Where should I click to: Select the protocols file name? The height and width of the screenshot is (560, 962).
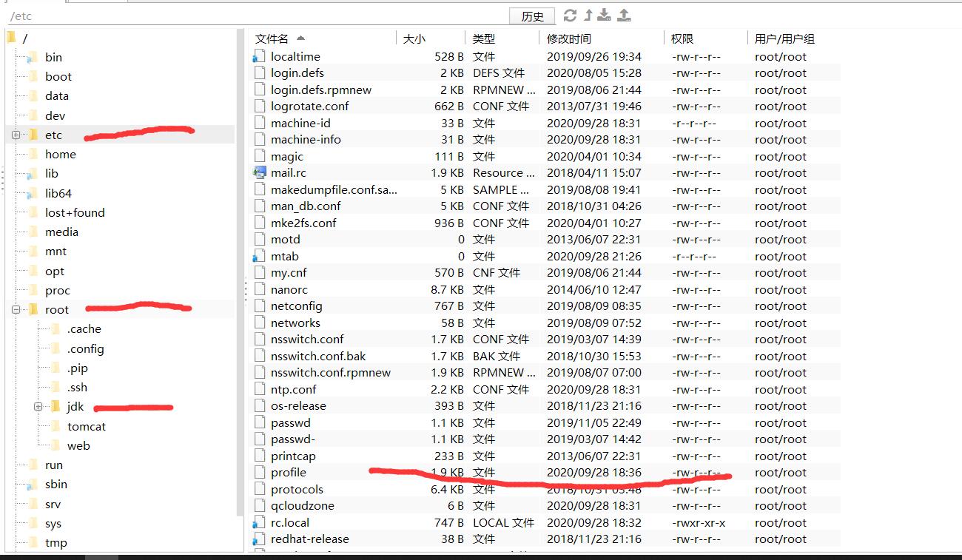(297, 489)
